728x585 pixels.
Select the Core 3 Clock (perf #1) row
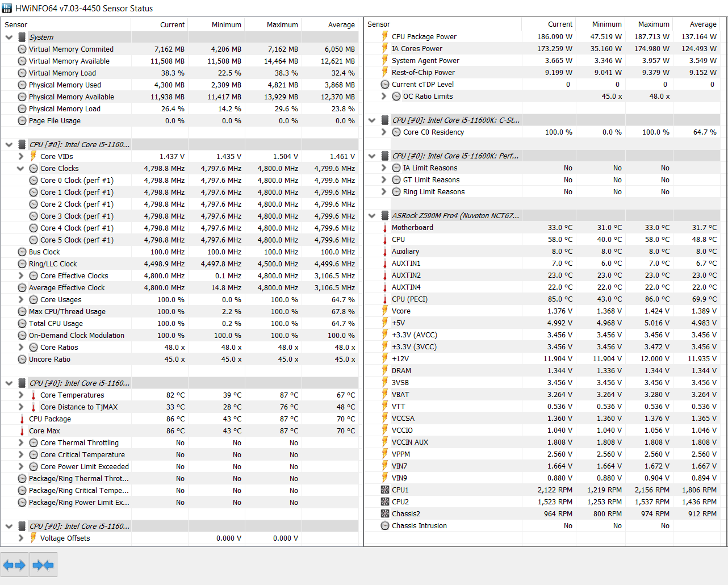coord(179,216)
